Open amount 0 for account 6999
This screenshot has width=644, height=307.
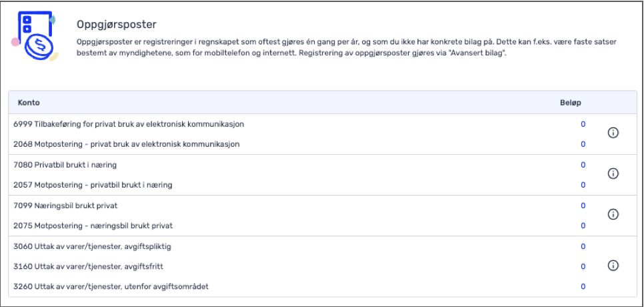[583, 124]
